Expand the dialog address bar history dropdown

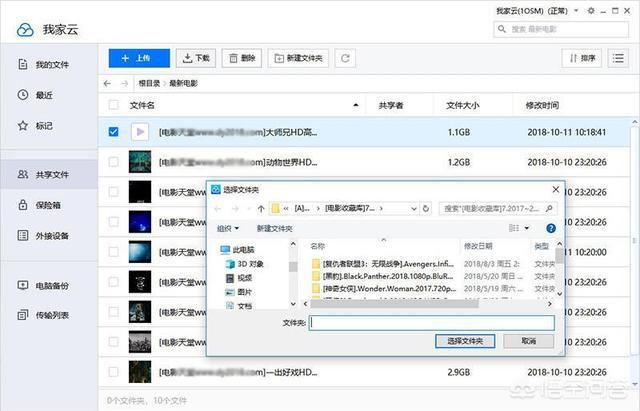point(413,209)
